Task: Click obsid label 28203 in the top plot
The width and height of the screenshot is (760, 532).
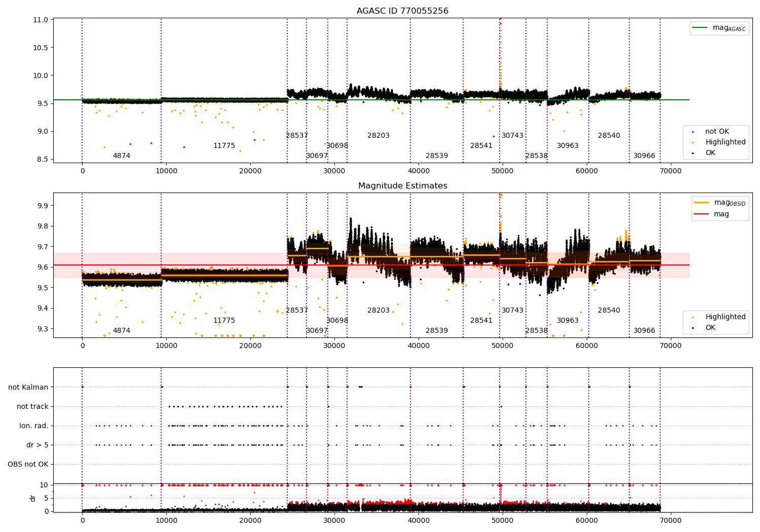Action: click(x=378, y=136)
